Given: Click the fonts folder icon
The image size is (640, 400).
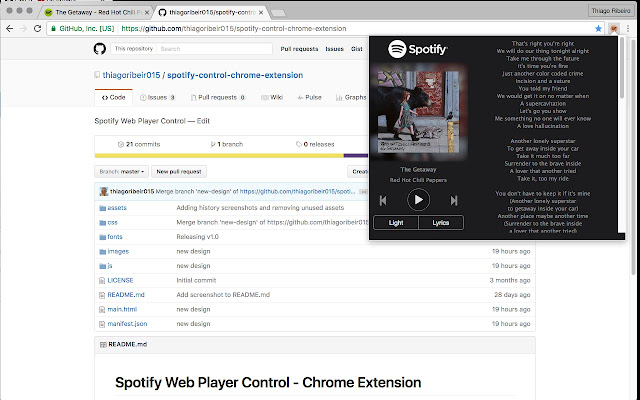Looking at the screenshot, I should tap(102, 237).
